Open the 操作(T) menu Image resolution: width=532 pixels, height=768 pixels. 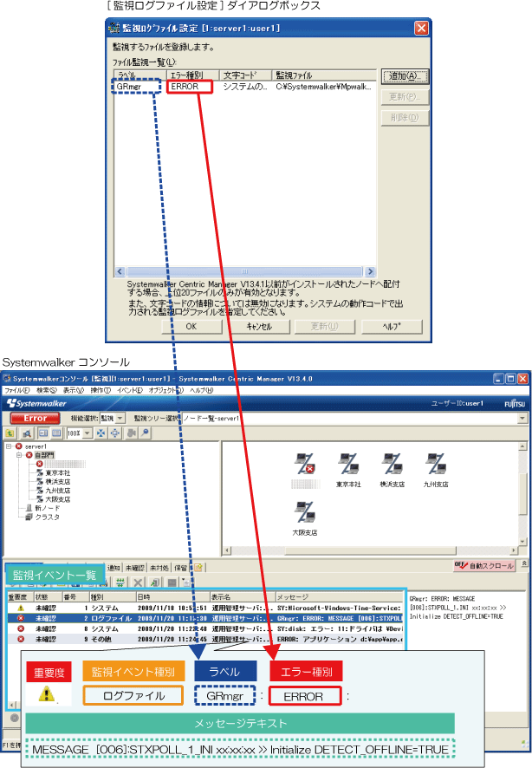pyautogui.click(x=101, y=390)
